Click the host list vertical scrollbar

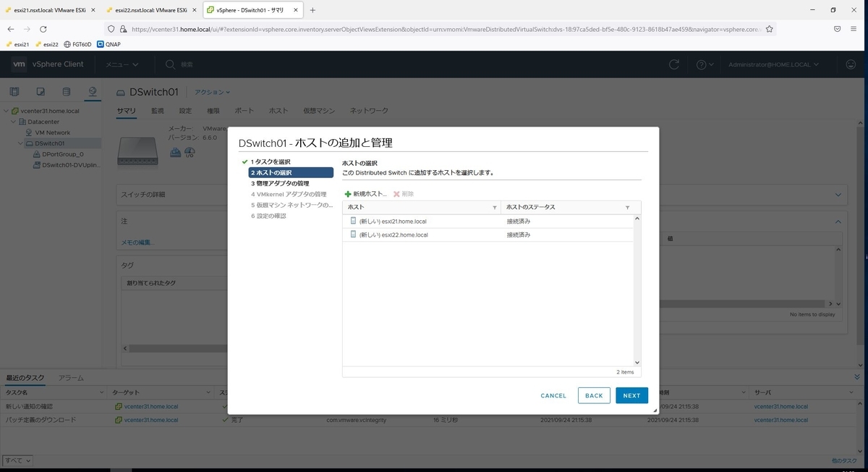tap(637, 290)
